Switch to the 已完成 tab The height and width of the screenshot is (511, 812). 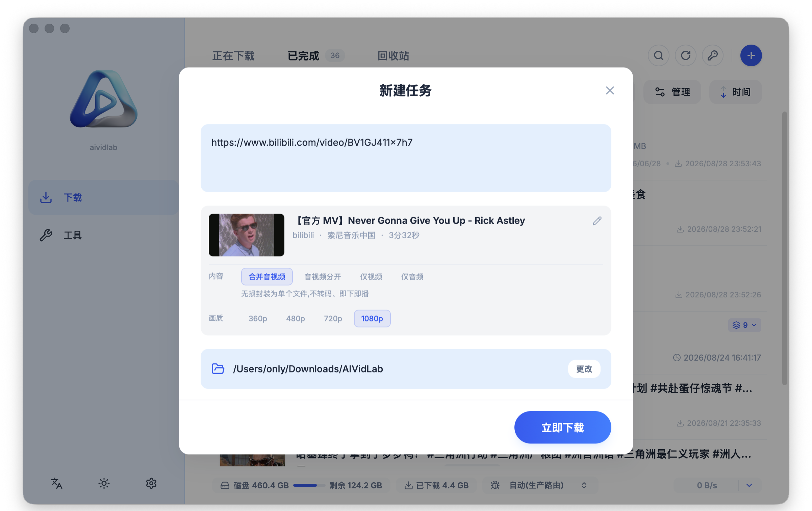coord(303,55)
